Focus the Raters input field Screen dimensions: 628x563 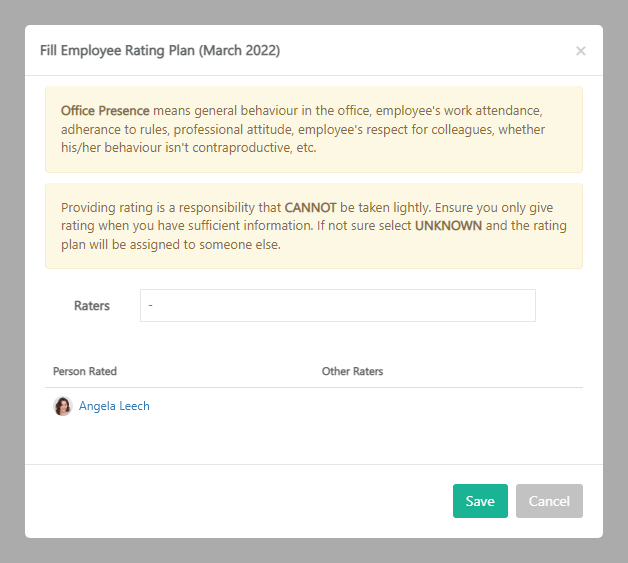[337, 306]
